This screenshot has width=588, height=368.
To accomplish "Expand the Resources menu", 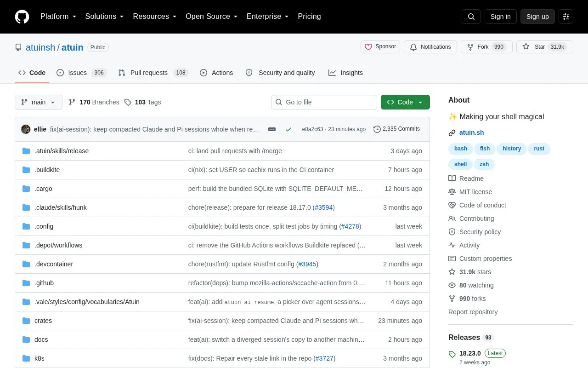I will [x=155, y=17].
